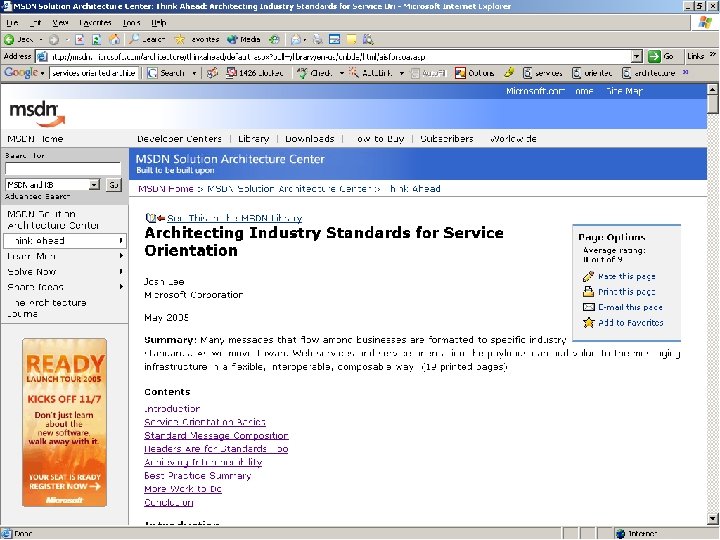This screenshot has height=540, width=720.
Task: Open the spell Check dropdown arrow
Action: pos(341,73)
